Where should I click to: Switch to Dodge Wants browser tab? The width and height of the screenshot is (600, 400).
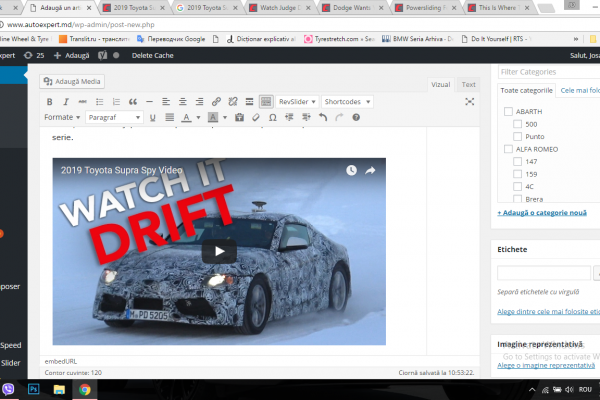pos(352,8)
